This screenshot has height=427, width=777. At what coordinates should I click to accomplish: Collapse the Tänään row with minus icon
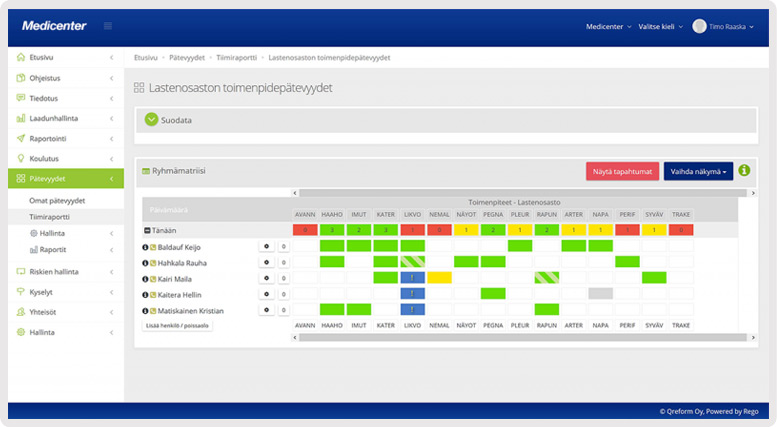click(x=147, y=230)
